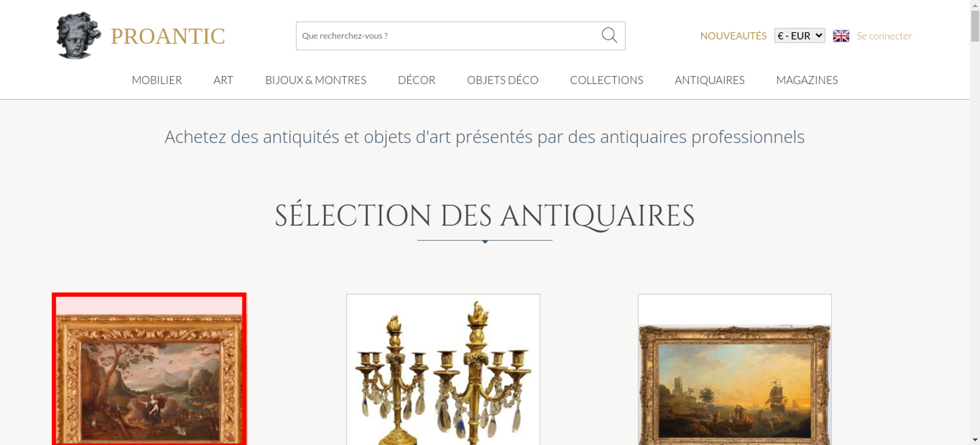980x445 pixels.
Task: Open the ANTIQUAIRES menu
Action: coord(710,80)
